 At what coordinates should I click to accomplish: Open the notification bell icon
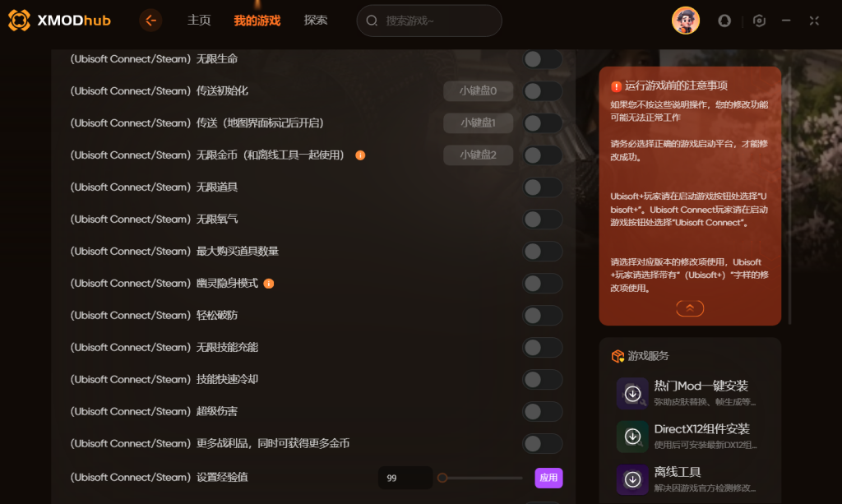[x=724, y=21]
